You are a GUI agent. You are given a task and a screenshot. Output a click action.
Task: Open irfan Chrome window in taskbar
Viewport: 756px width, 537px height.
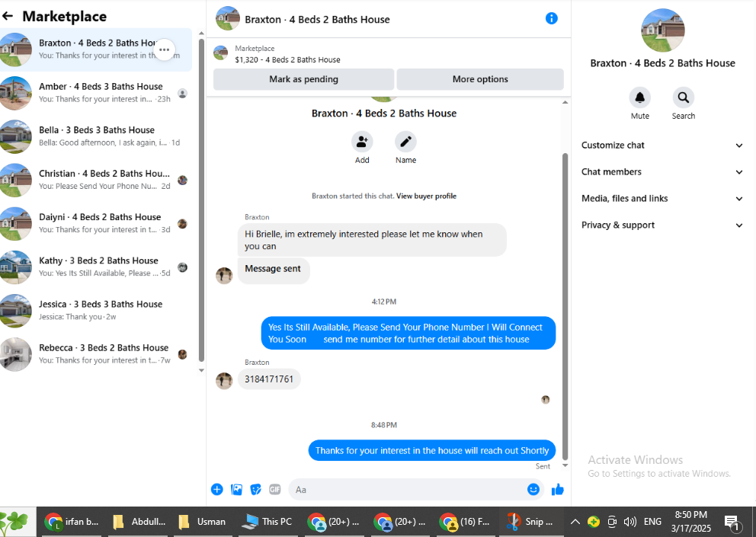pos(72,522)
